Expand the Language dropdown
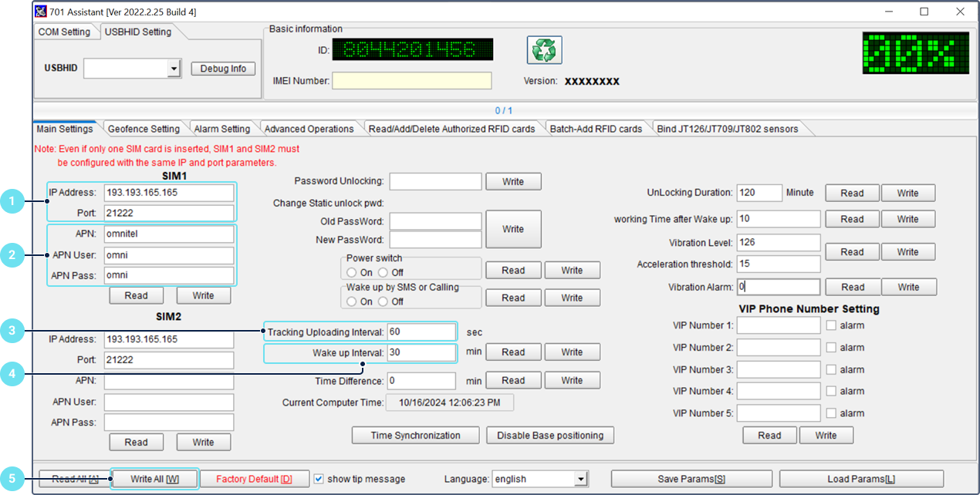Image resolution: width=980 pixels, height=495 pixels. tap(580, 480)
